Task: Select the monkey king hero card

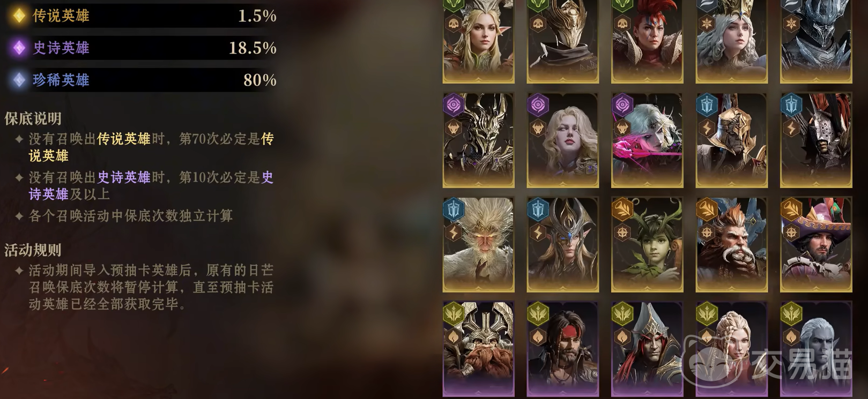Action: coord(478,245)
